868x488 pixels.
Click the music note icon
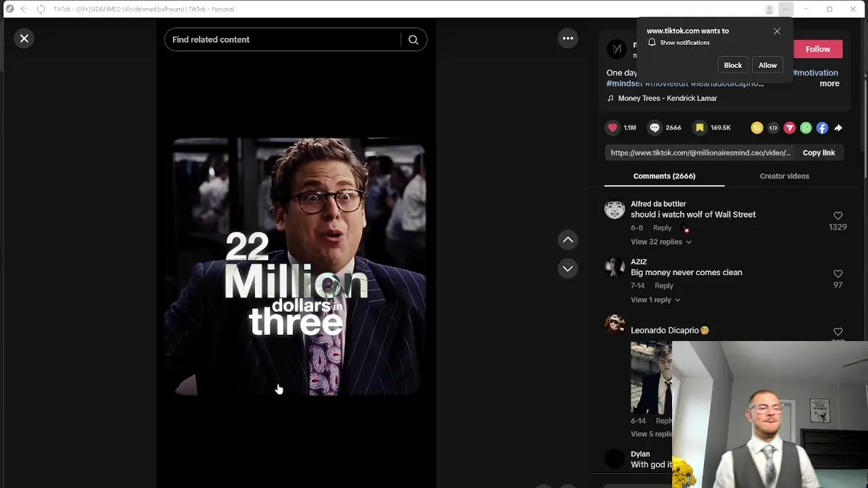click(610, 98)
